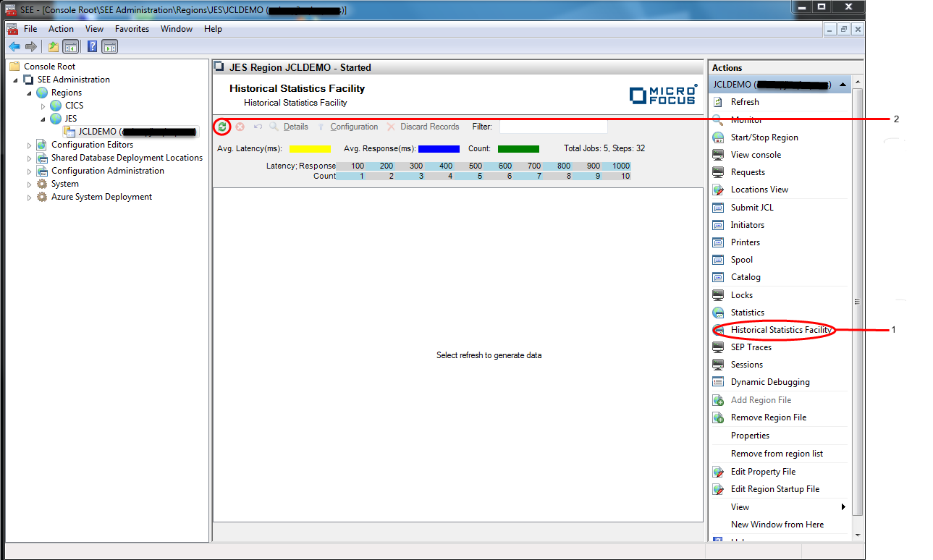Expand the Azure System Deployment node
Viewport: 933px width, 560px height.
[30, 197]
